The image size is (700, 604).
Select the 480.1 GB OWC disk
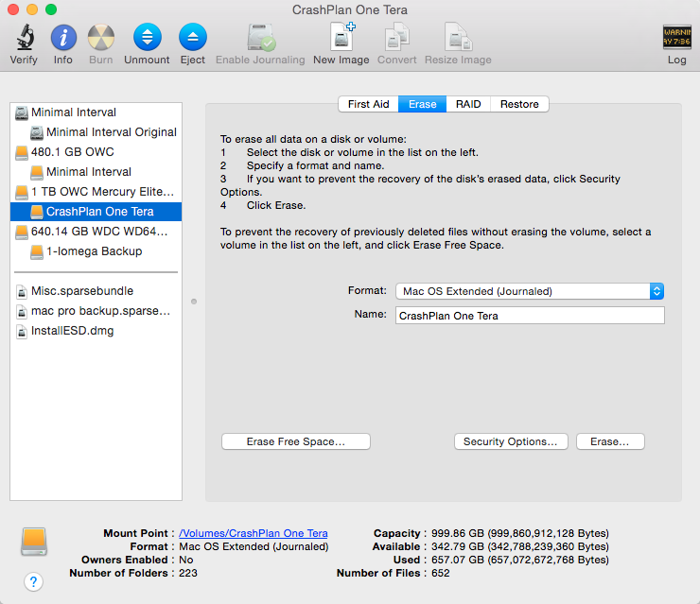point(96,152)
